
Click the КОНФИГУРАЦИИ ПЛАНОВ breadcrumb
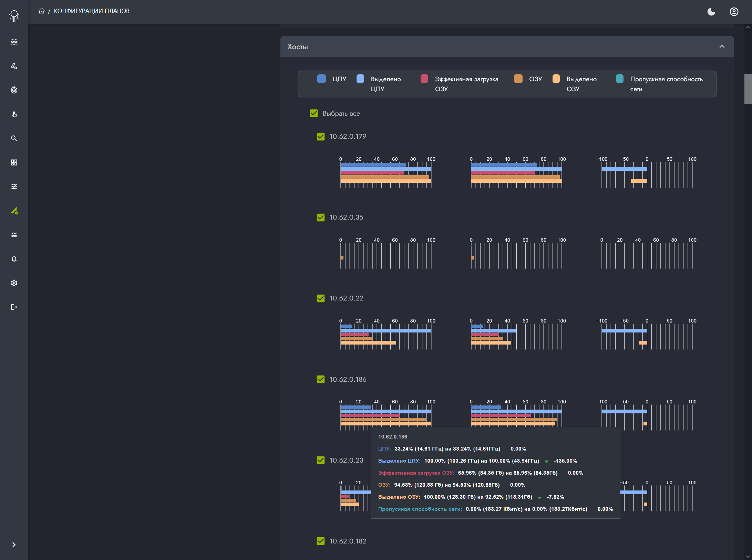coord(92,11)
